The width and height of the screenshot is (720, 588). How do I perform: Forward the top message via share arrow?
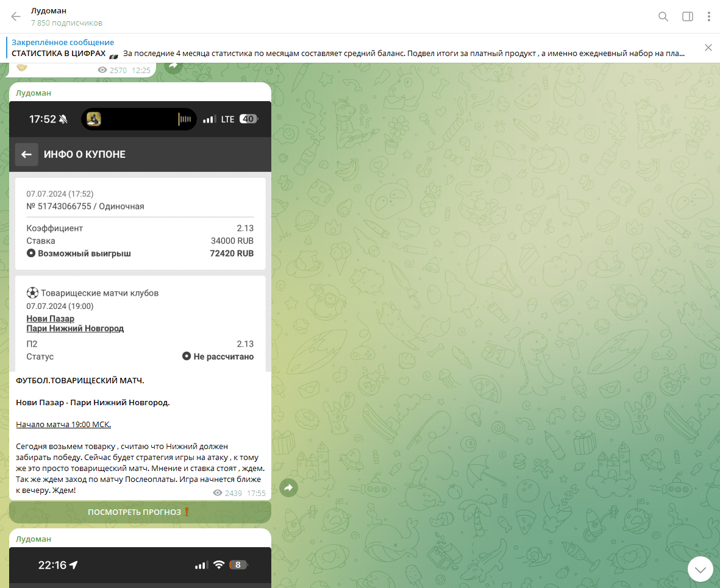173,65
